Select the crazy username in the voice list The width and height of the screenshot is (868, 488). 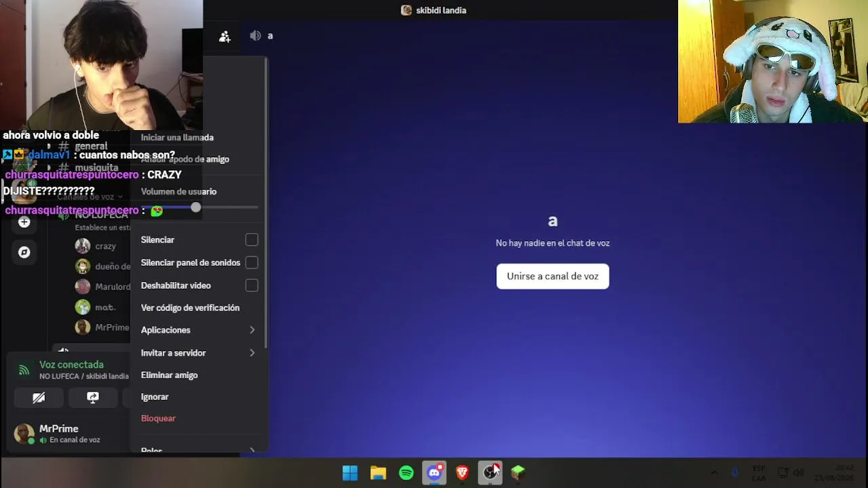point(106,246)
